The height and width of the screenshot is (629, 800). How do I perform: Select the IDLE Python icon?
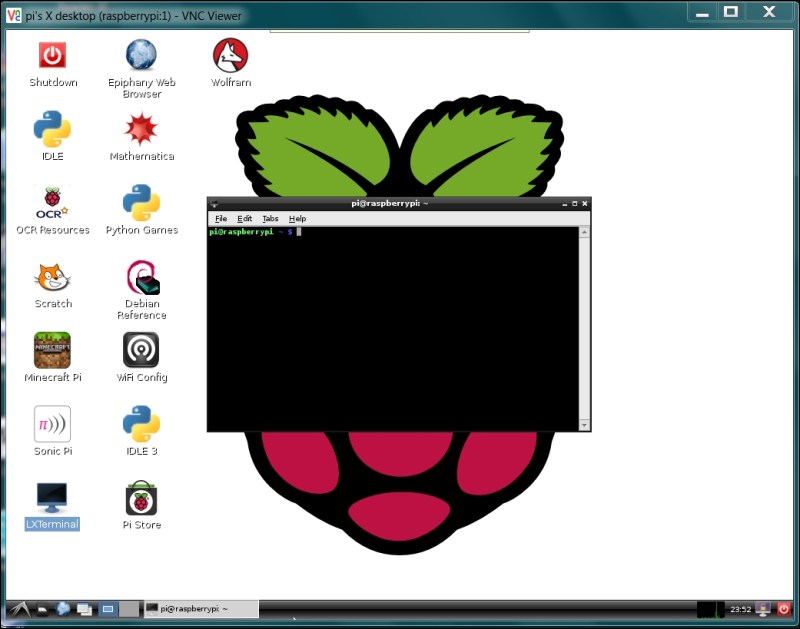52,129
